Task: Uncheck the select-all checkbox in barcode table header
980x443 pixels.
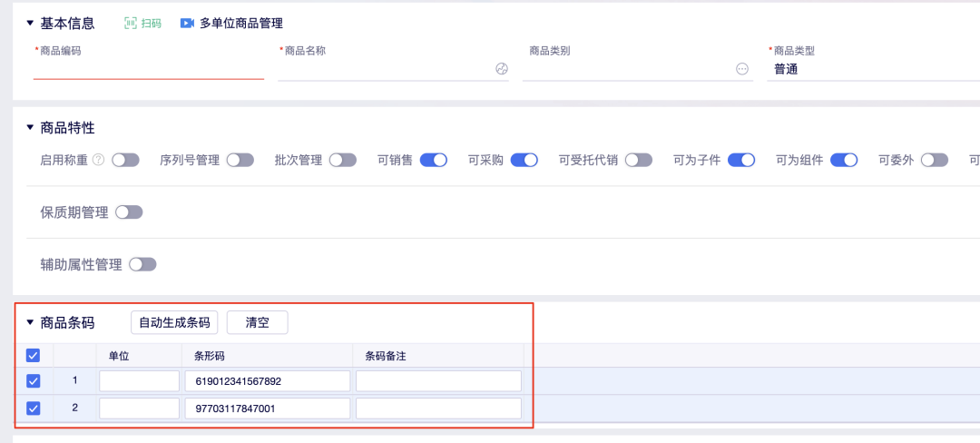Action: [34, 355]
